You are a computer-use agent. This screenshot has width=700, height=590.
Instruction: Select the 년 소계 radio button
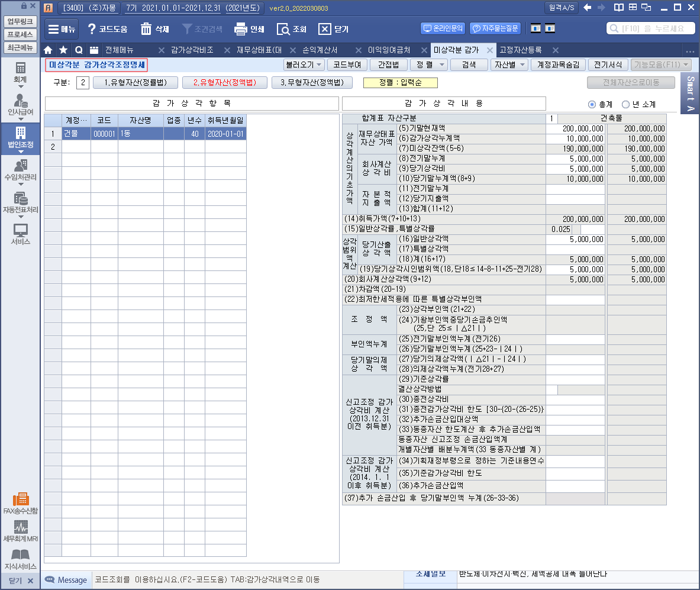pos(626,105)
